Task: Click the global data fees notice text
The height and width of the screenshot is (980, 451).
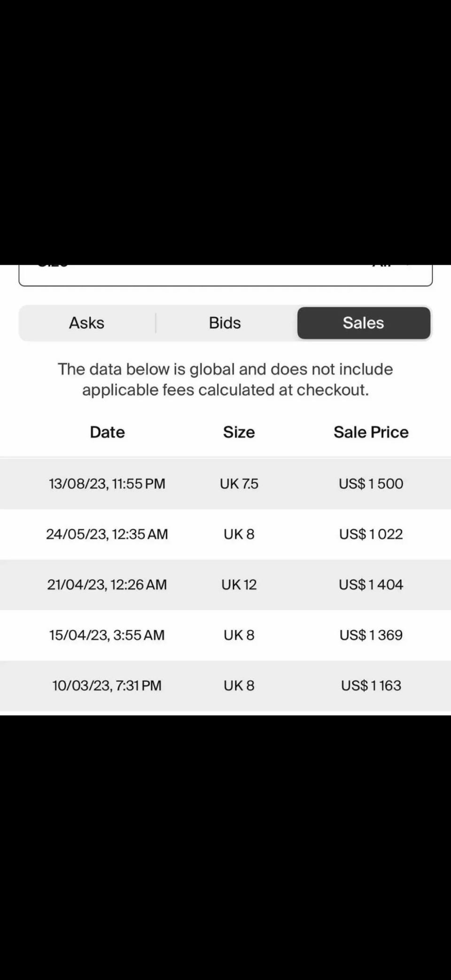Action: point(225,379)
